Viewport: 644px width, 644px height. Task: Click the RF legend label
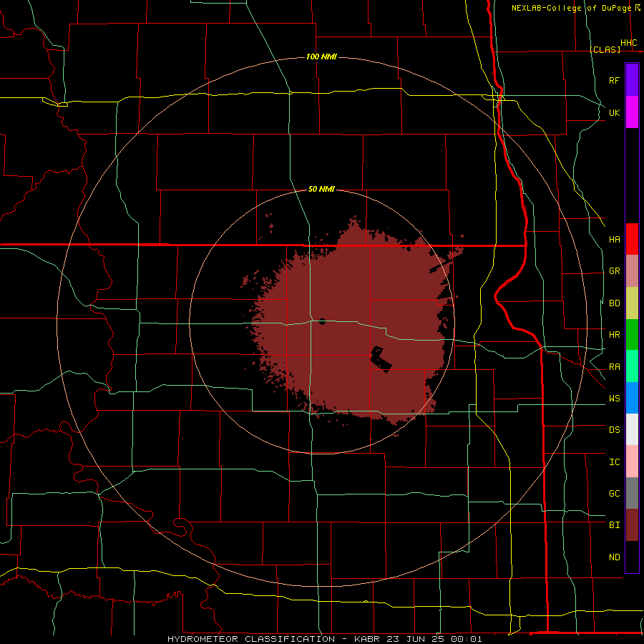tap(614, 80)
